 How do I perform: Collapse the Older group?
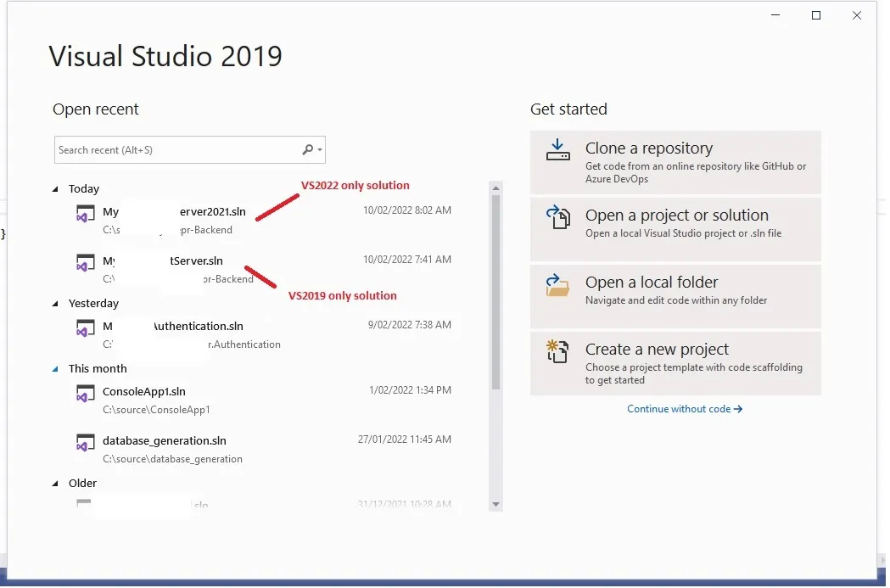click(55, 484)
